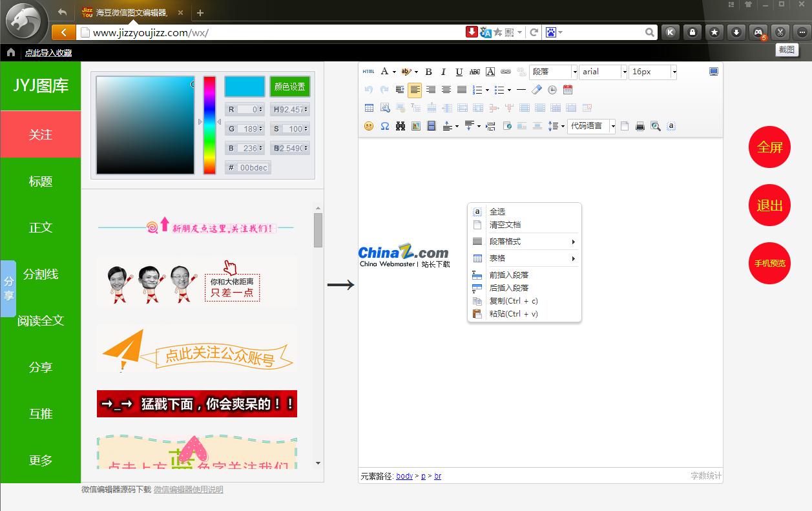Image resolution: width=812 pixels, height=511 pixels.
Task: Open the arial font family dropdown
Action: coord(603,72)
